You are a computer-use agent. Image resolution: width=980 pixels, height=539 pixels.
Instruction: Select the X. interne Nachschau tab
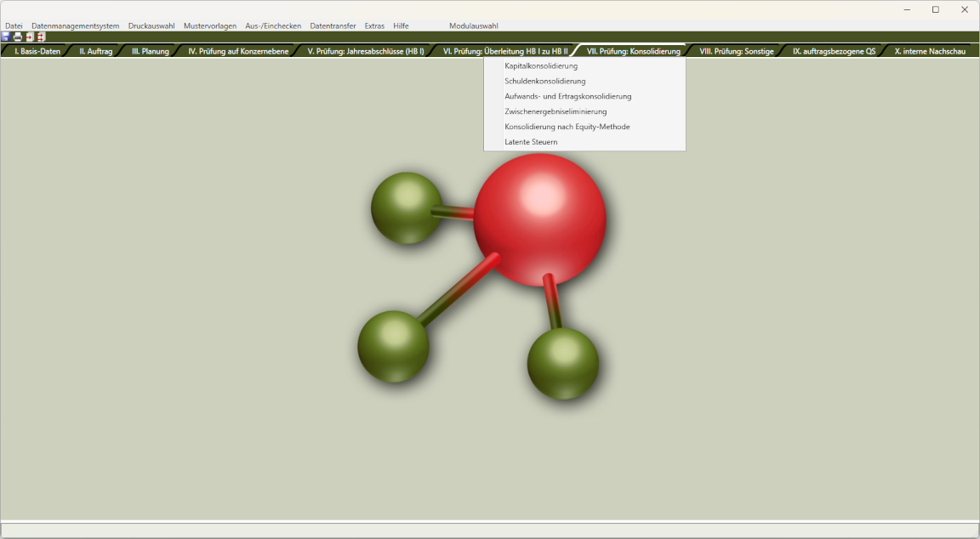click(x=930, y=51)
